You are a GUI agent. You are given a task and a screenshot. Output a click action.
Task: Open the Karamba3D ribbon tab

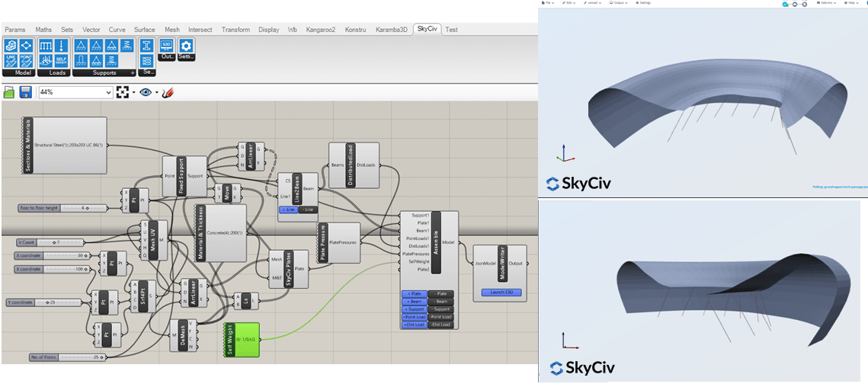tap(393, 30)
